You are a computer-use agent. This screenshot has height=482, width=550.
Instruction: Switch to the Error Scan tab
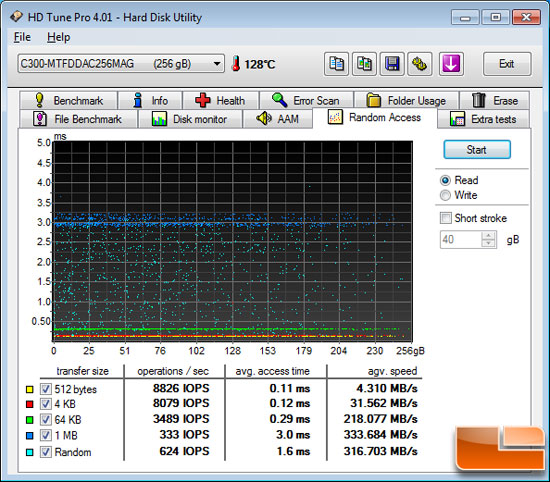(x=306, y=100)
